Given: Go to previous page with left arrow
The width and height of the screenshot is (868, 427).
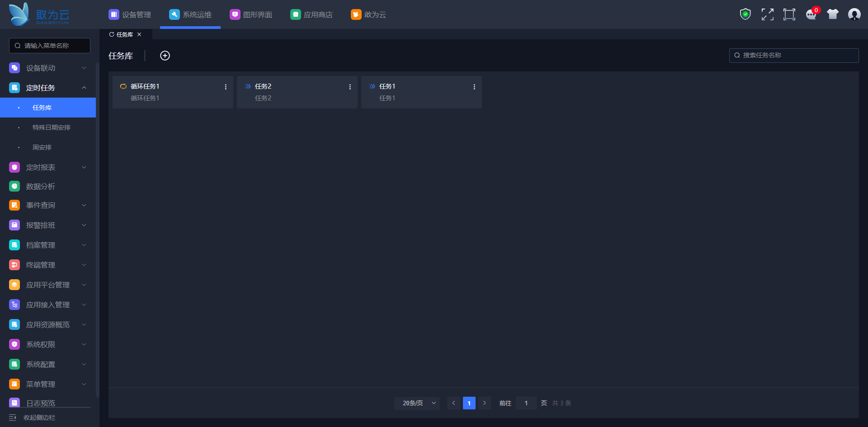Looking at the screenshot, I should [x=454, y=403].
